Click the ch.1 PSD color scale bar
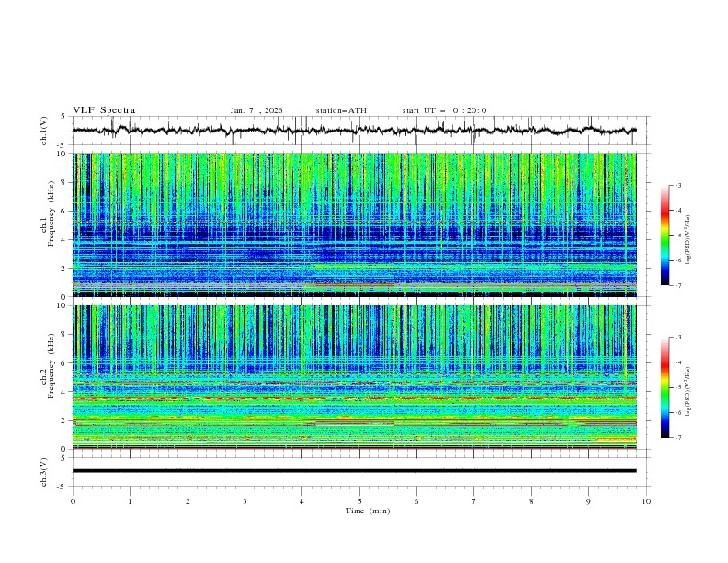This screenshot has width=728, height=563. [665, 236]
